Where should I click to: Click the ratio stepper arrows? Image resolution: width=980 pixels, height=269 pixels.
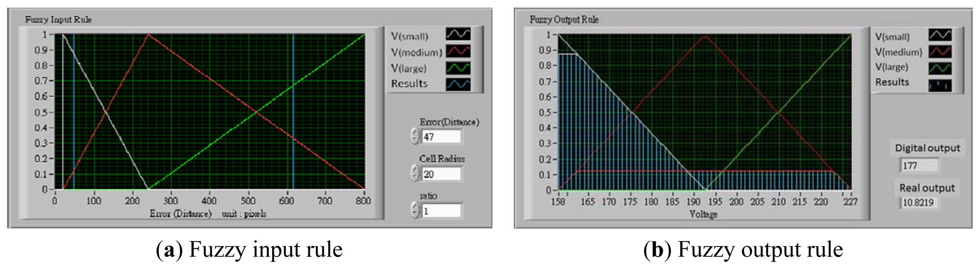point(415,210)
